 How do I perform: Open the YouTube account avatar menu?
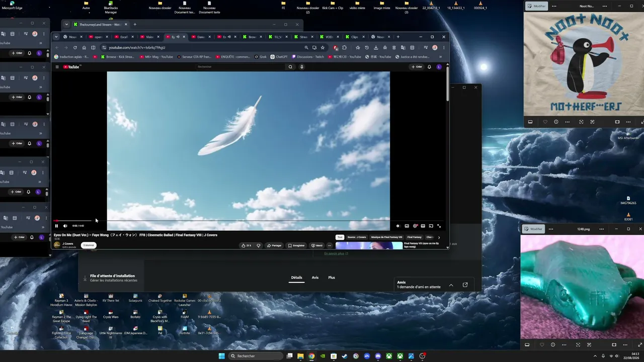(439, 67)
